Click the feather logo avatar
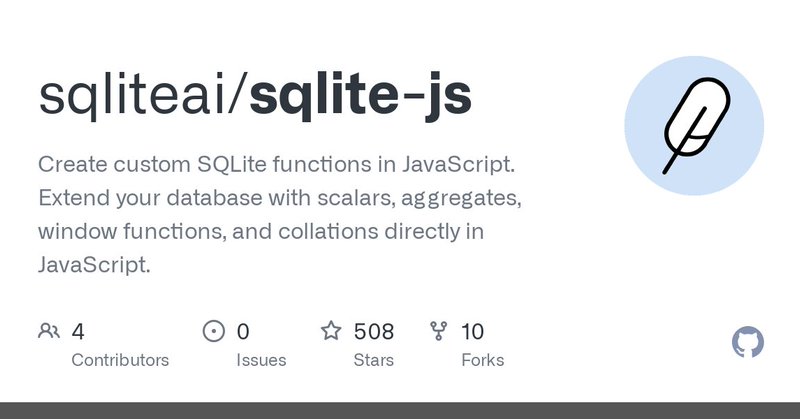 pyautogui.click(x=696, y=126)
